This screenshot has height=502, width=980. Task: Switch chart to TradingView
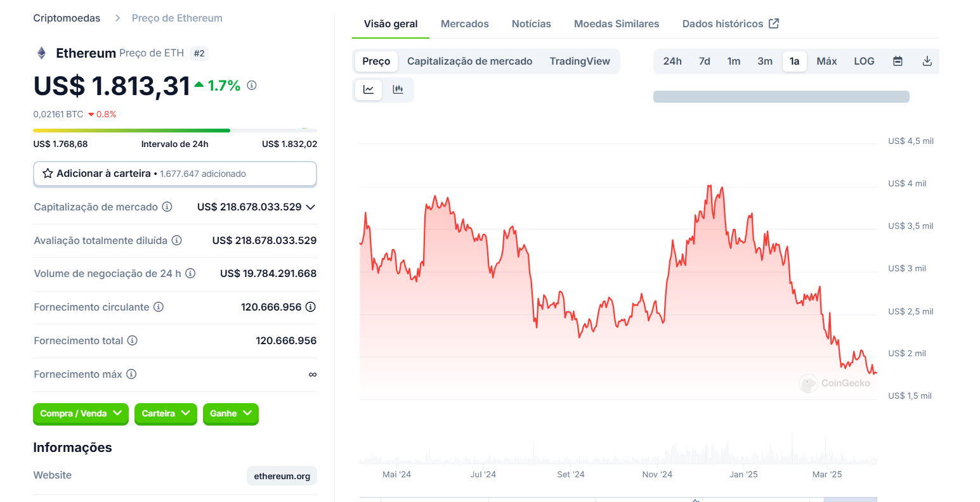tap(580, 61)
